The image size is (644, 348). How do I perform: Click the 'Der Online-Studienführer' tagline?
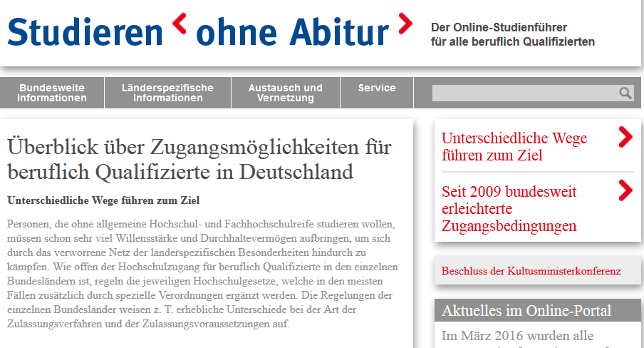pos(512,34)
